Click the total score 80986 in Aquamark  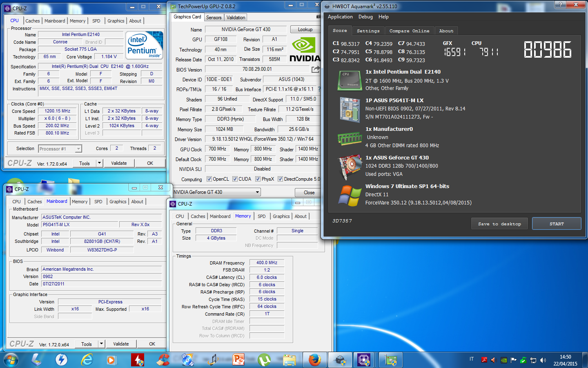point(548,49)
